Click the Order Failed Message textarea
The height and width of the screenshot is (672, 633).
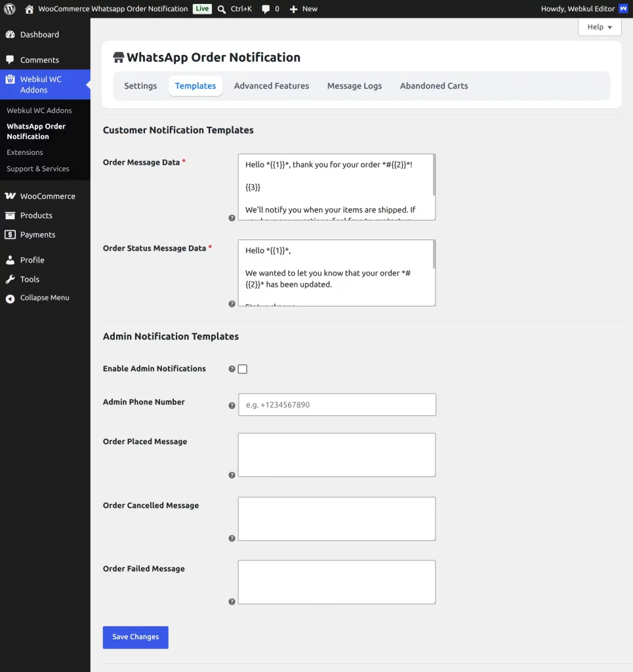[x=337, y=582]
